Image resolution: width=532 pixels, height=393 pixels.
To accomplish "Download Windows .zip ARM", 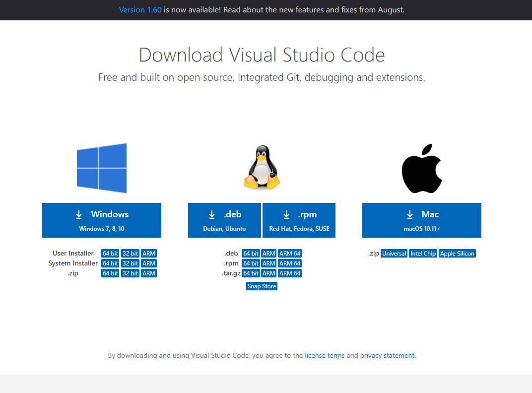I will coord(149,273).
